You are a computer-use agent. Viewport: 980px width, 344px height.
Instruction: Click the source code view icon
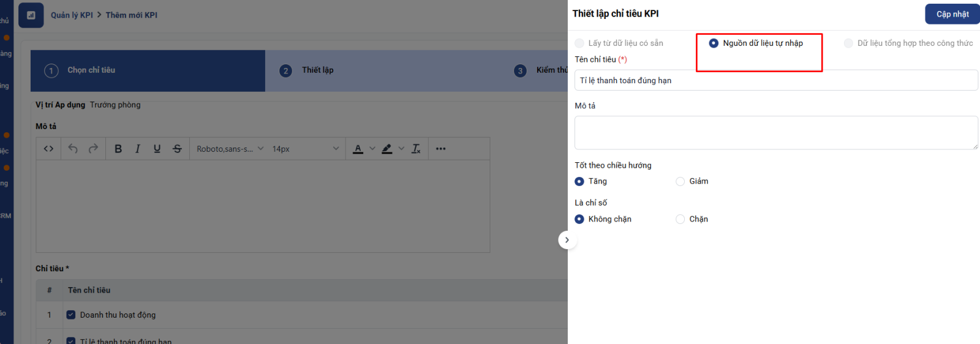tap(48, 149)
